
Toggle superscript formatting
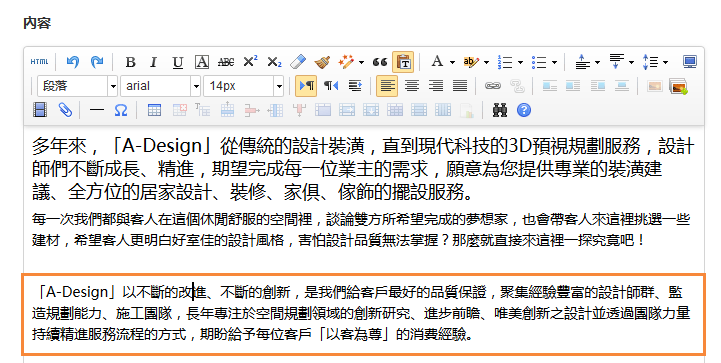(250, 62)
